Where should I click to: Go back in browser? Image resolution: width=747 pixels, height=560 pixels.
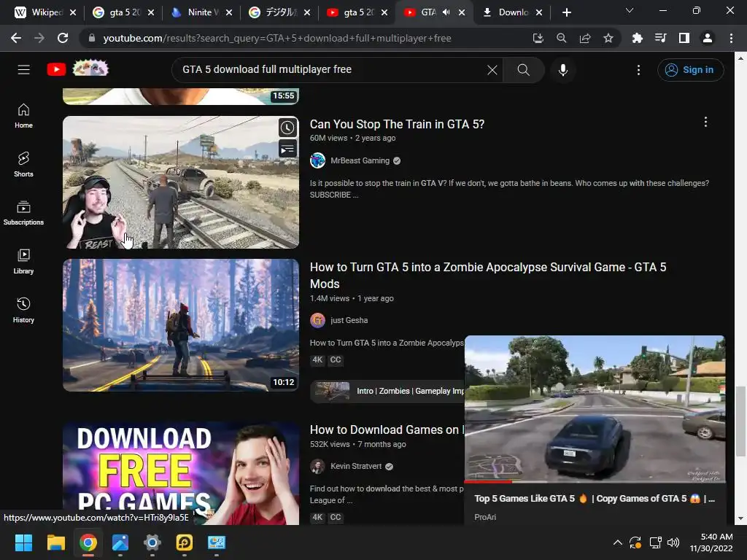[16, 38]
